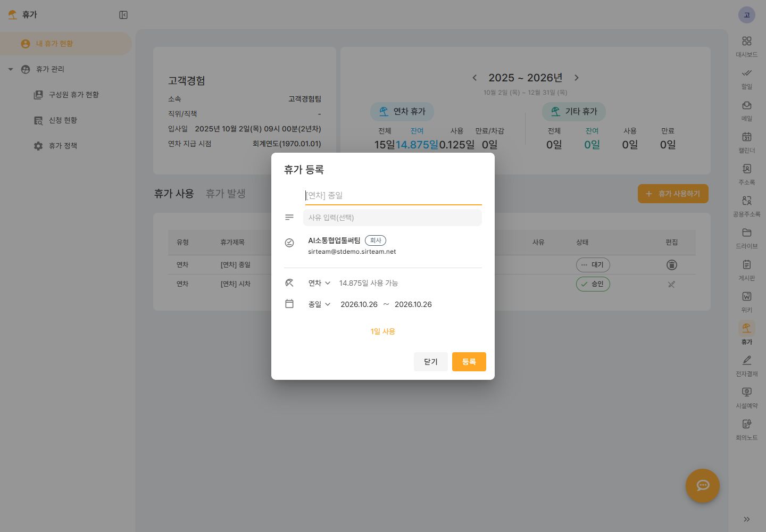Click the 사유 입력(선택) field
Image resolution: width=766 pixels, height=532 pixels.
click(x=393, y=218)
